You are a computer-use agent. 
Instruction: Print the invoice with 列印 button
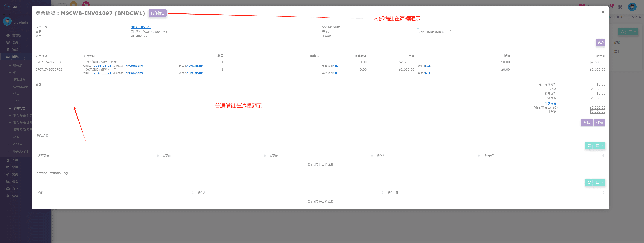tap(587, 122)
